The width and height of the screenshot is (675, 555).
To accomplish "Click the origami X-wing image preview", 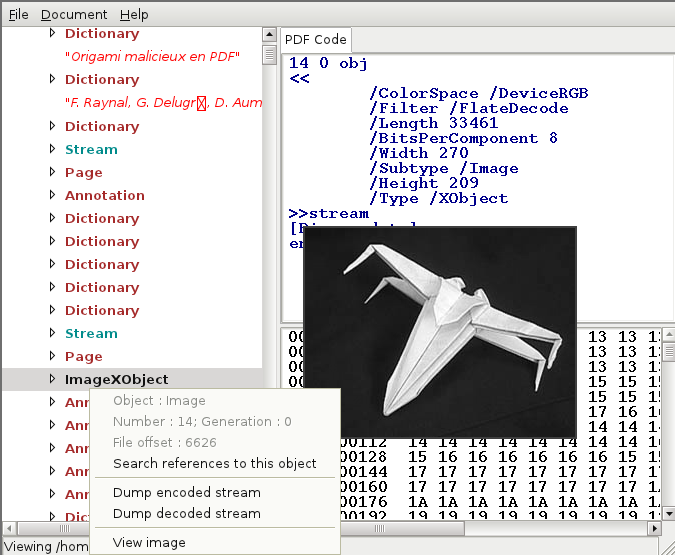I will (440, 332).
